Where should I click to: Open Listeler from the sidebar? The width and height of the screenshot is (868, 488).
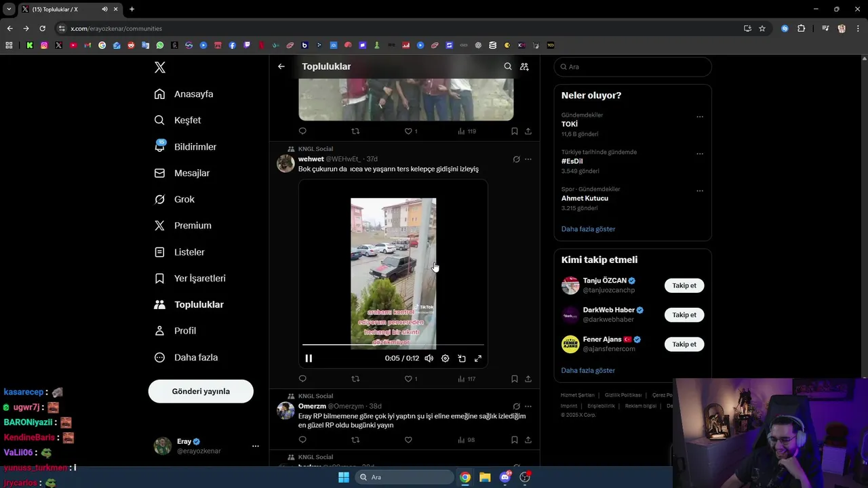pyautogui.click(x=180, y=252)
